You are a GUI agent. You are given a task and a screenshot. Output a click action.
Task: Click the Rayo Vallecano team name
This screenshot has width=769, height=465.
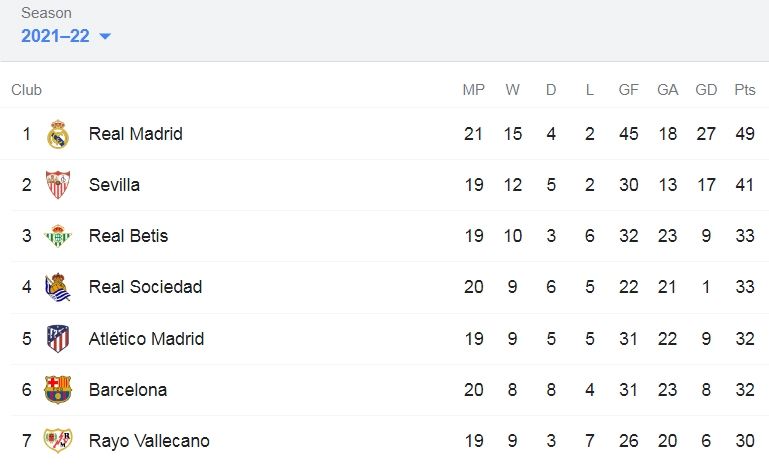[x=149, y=441]
